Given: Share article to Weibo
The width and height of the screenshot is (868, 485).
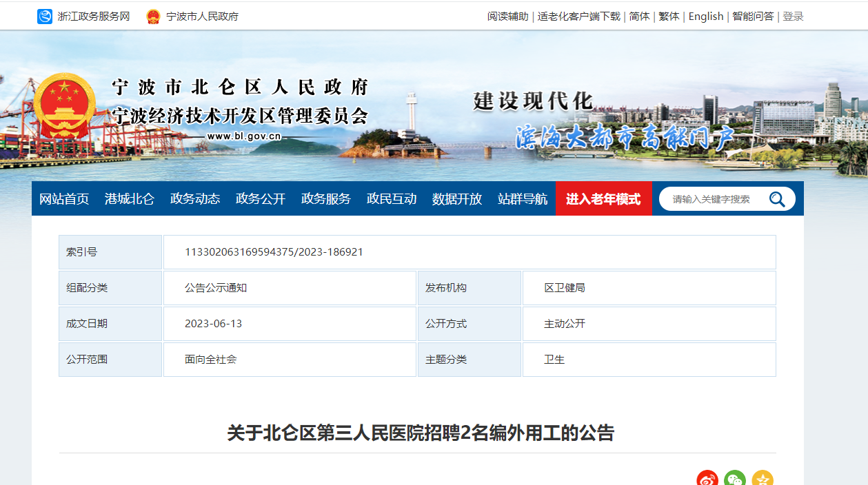Looking at the screenshot, I should point(707,479).
